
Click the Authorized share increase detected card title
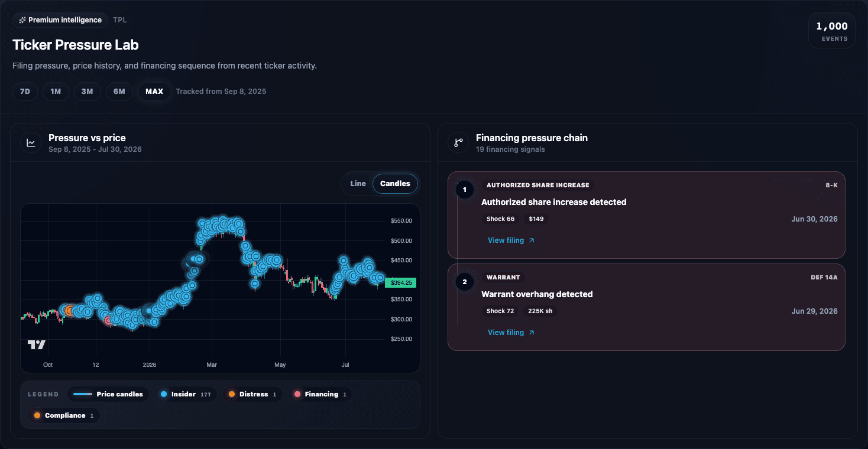pos(554,202)
